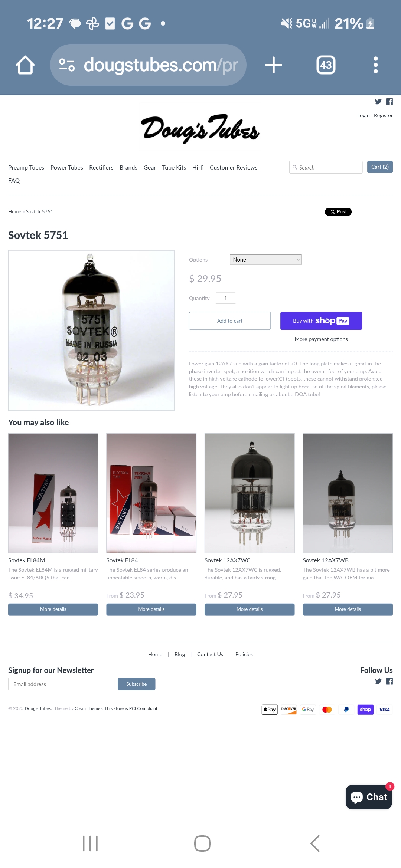Open a new tab with plus icon
The height and width of the screenshot is (868, 401).
coord(274,65)
